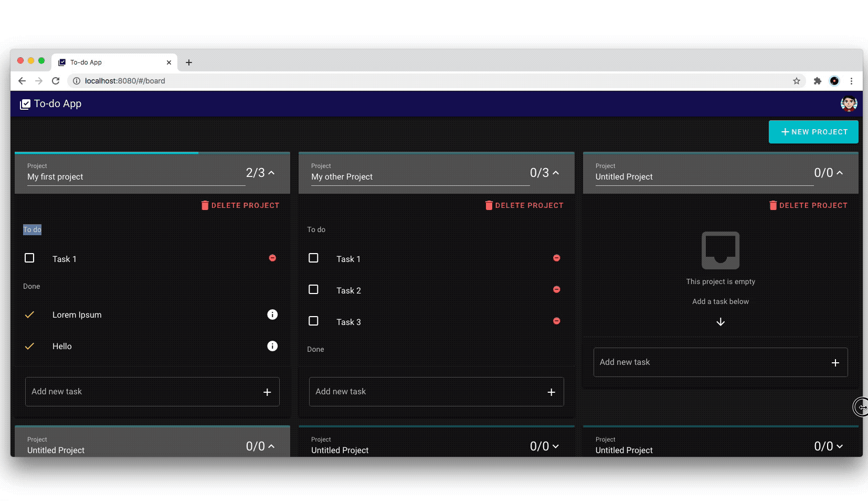Uncheck the Hello done task

point(29,346)
